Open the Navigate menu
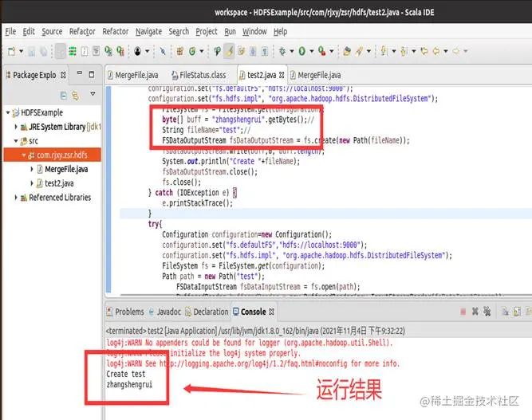Screen dimensions: 532x420 (148, 32)
